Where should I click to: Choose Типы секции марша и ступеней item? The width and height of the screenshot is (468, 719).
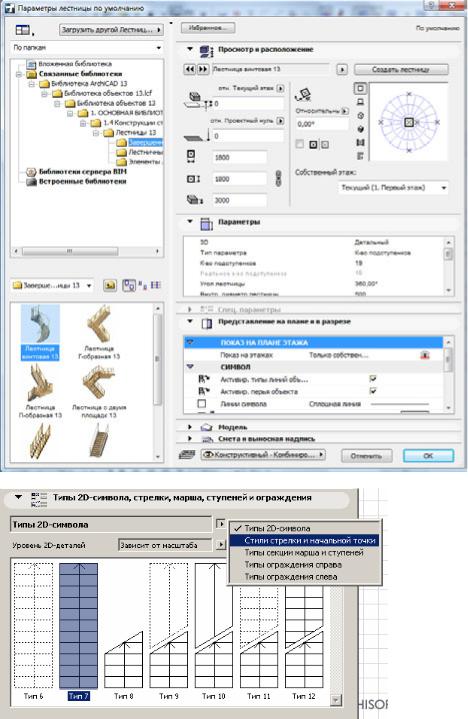[x=305, y=553]
